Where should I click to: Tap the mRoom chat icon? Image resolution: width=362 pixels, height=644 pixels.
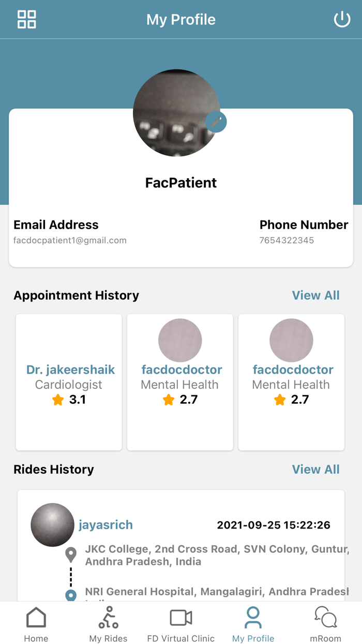coord(325,617)
